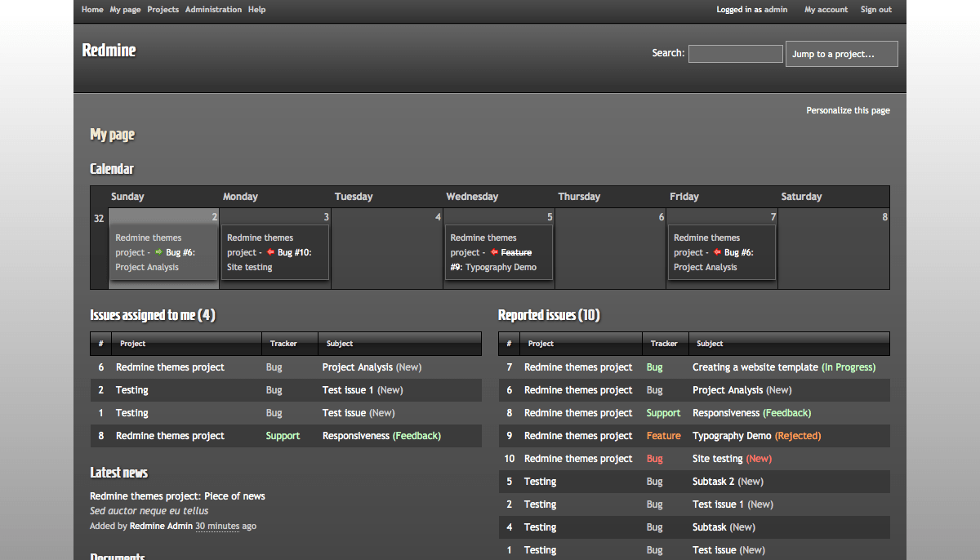This screenshot has height=560, width=980.
Task: Open issue number 10 in Reported issues
Action: click(510, 459)
